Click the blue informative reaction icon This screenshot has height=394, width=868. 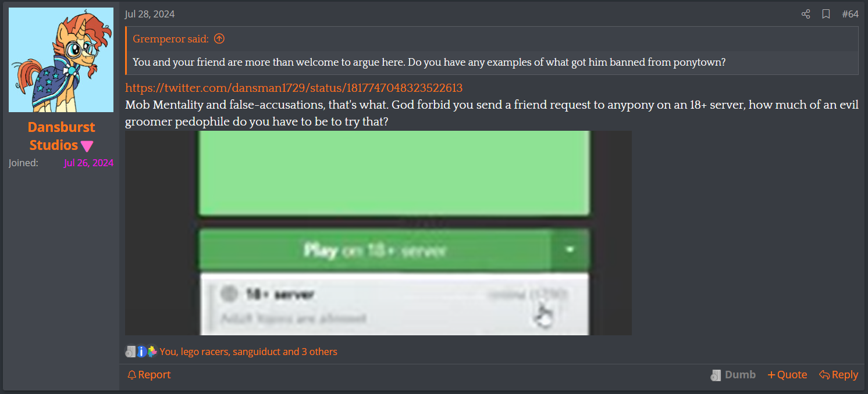pyautogui.click(x=141, y=352)
